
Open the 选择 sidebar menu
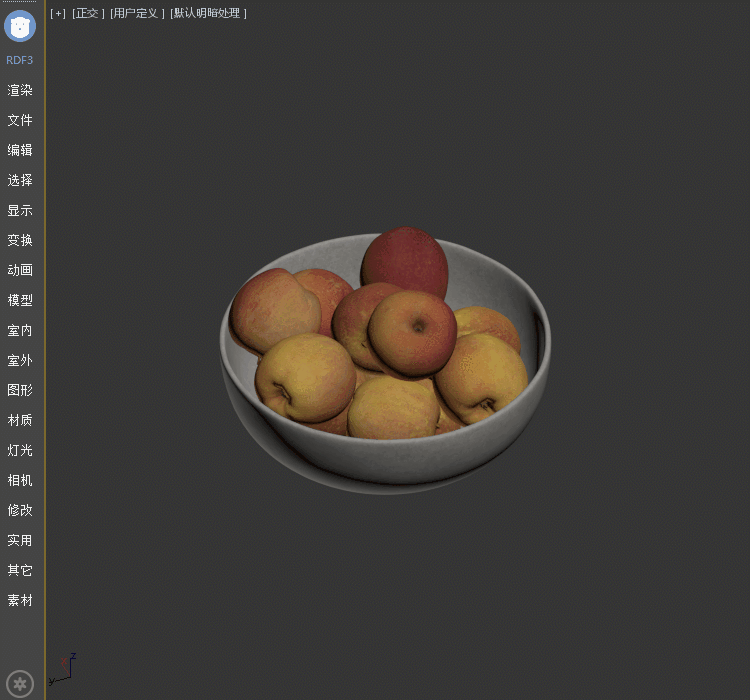(x=20, y=180)
